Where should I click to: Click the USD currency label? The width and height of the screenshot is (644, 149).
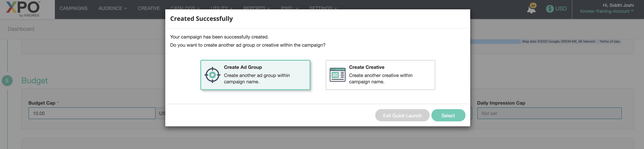[561, 9]
